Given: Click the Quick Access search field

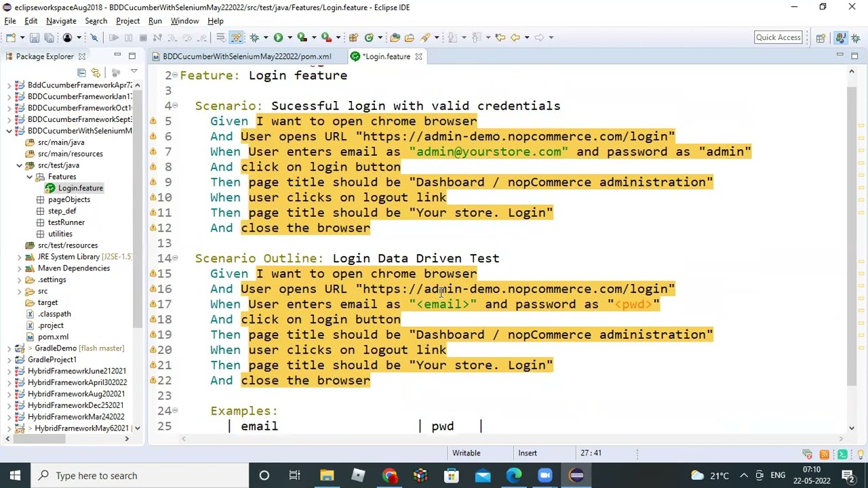Looking at the screenshot, I should tap(778, 37).
